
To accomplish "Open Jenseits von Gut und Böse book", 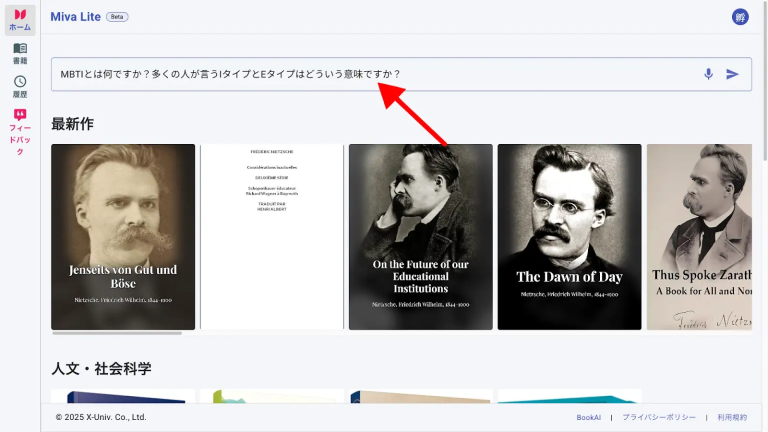I will coord(123,237).
